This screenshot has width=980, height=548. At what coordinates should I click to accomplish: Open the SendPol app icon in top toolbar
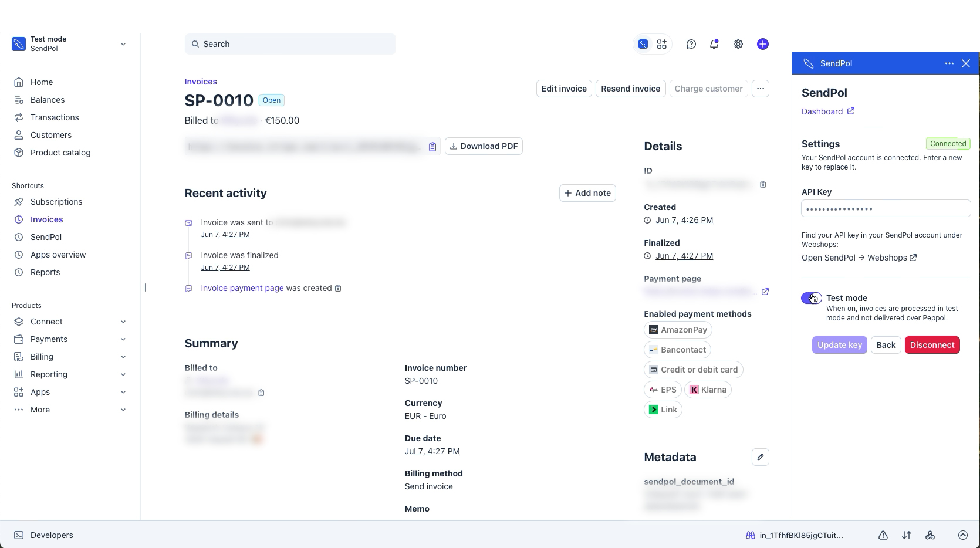pos(643,44)
